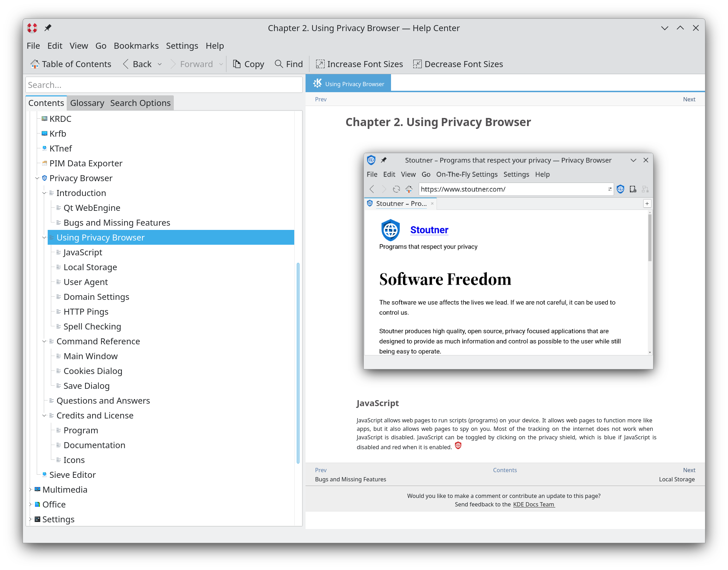Viewport: 728px width, 570px height.
Task: Click the Office category icon
Action: coord(37,504)
